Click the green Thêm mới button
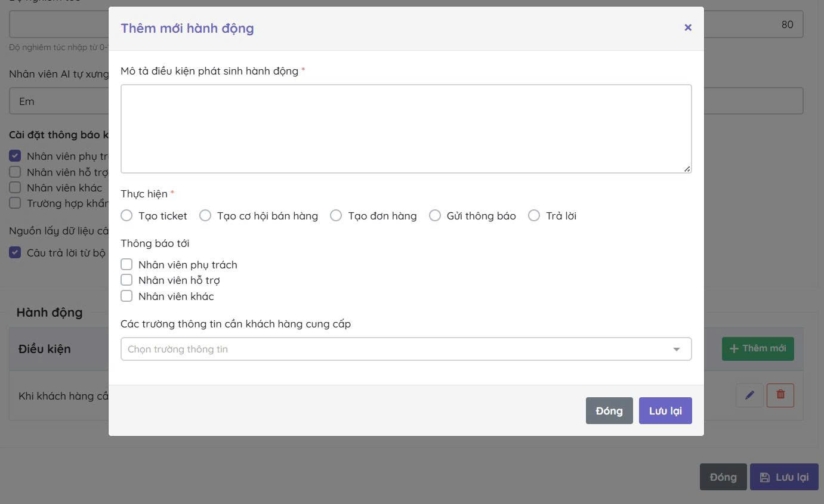Screen dimensions: 824x504 [x=758, y=348]
